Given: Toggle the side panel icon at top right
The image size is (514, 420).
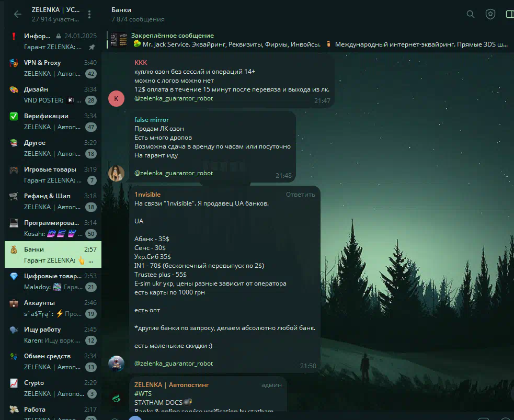Looking at the screenshot, I should point(510,14).
